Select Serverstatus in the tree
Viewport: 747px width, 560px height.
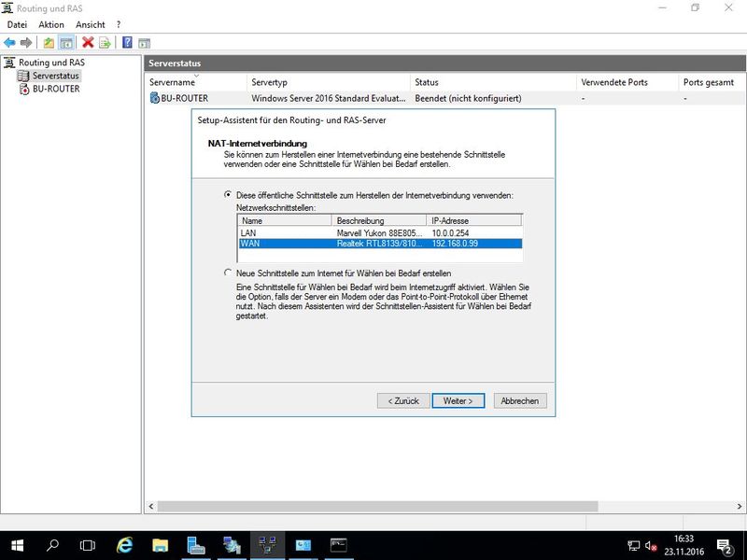[56, 76]
